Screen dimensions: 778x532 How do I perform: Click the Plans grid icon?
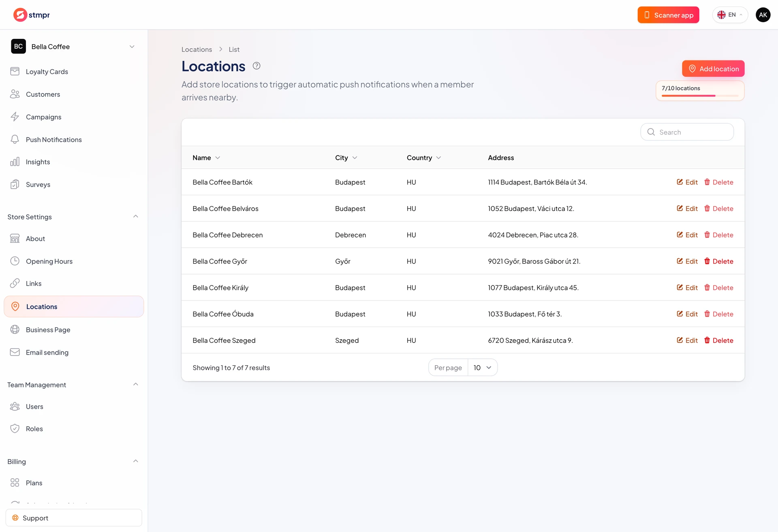click(15, 483)
